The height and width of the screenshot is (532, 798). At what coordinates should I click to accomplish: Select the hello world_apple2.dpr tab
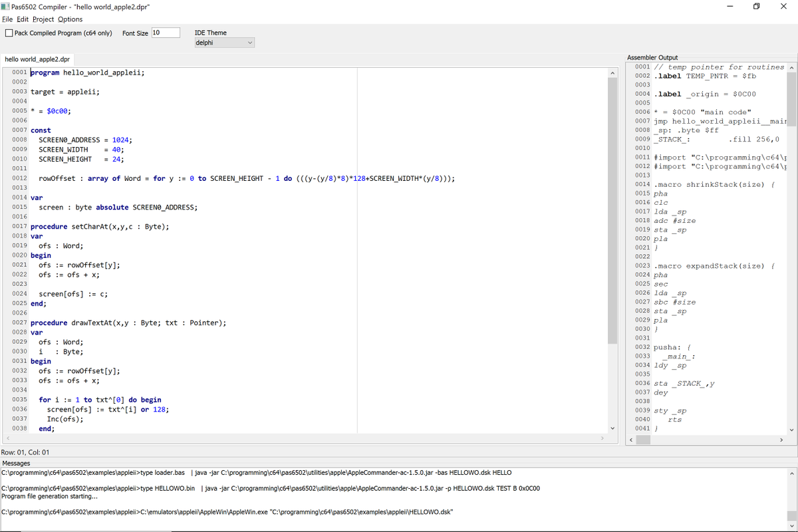point(37,59)
